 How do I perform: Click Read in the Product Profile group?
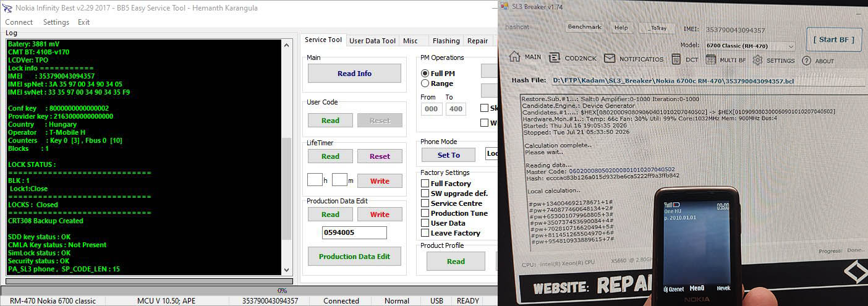pos(456,261)
